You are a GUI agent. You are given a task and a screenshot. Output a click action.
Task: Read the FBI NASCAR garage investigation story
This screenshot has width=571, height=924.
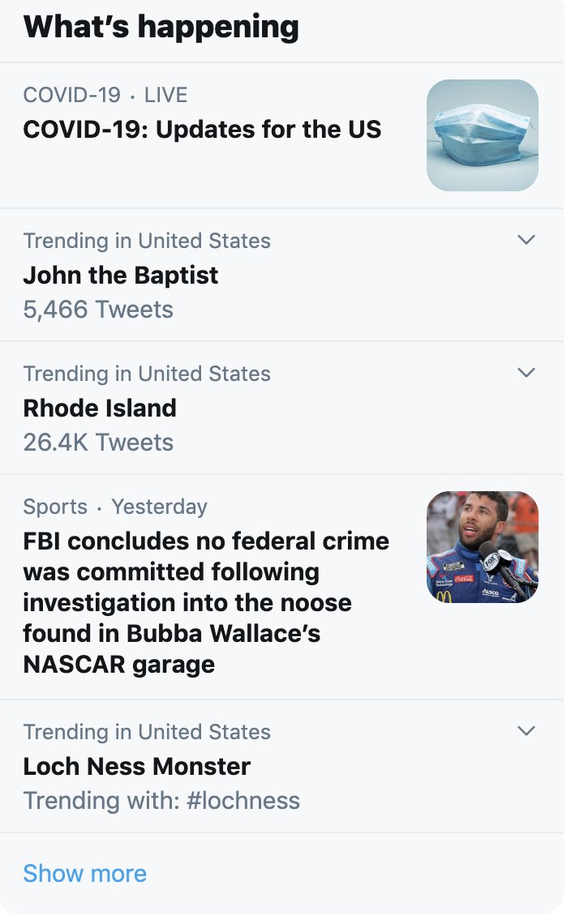point(206,602)
